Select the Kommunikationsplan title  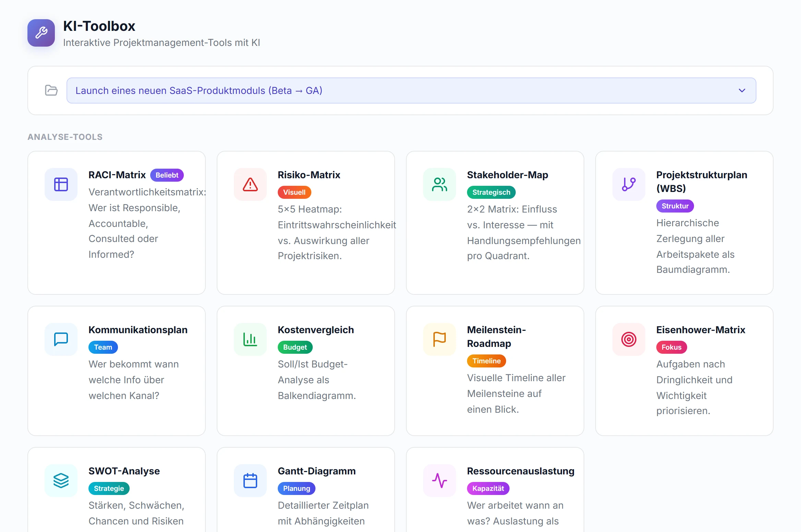pyautogui.click(x=138, y=330)
